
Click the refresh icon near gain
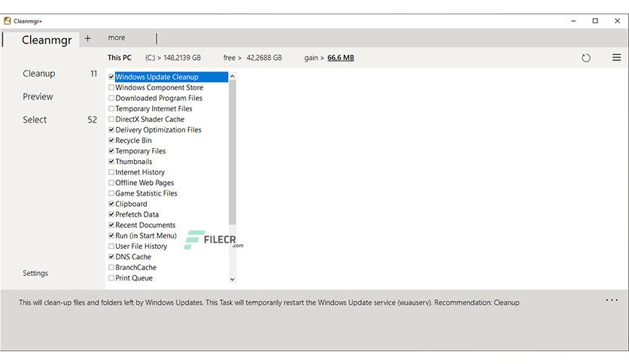585,58
